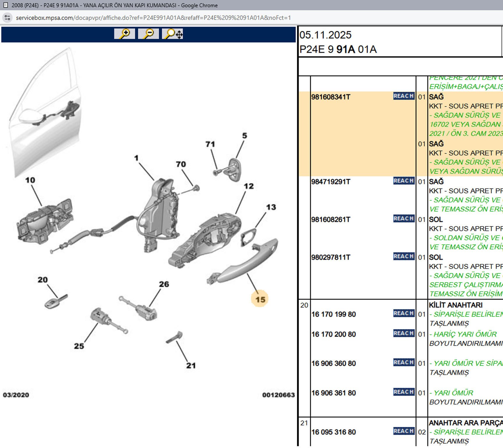Select the zoom with pan arrows tool
The image size is (503, 448).
(x=173, y=34)
